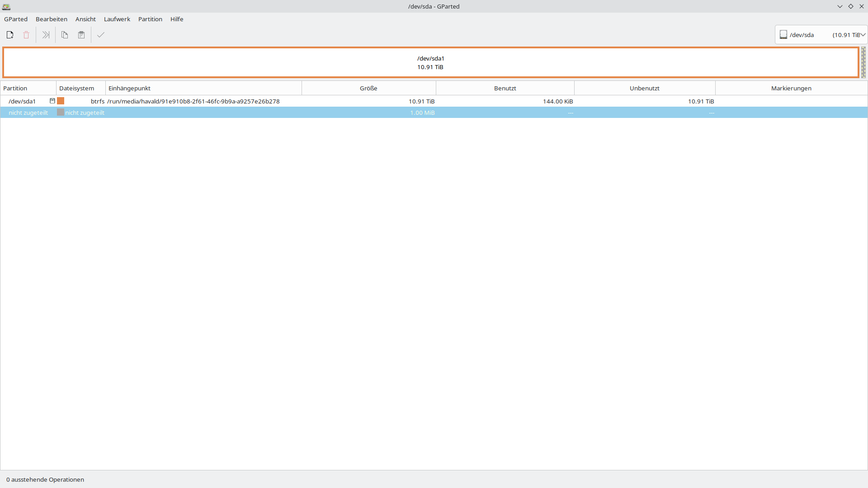This screenshot has height=488, width=868.
Task: Click the apply operations checkmark icon
Action: [101, 35]
